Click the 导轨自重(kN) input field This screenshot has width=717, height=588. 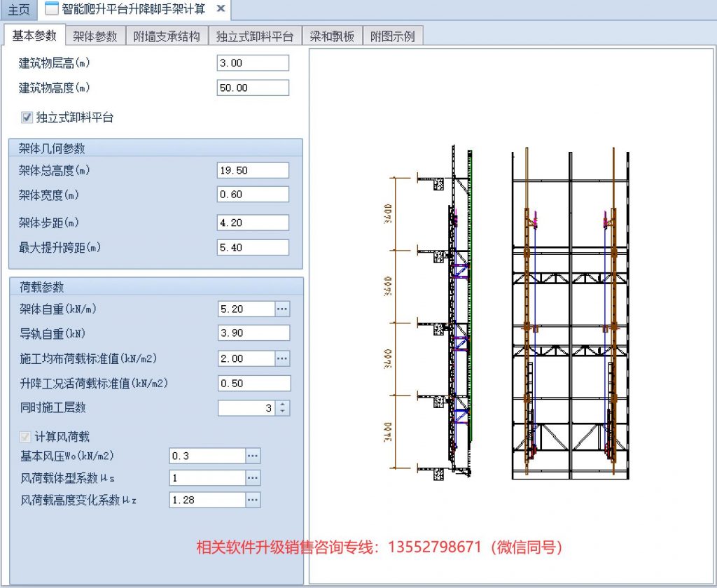click(x=253, y=333)
